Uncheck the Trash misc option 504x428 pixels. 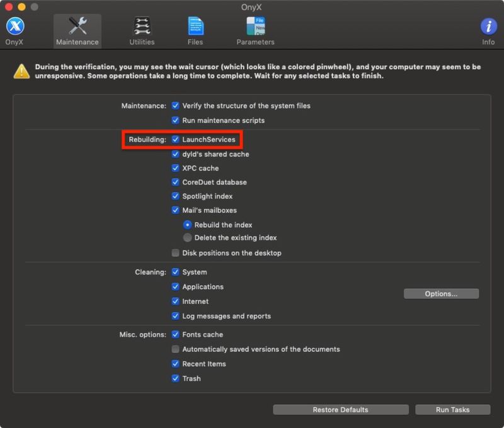tap(175, 378)
